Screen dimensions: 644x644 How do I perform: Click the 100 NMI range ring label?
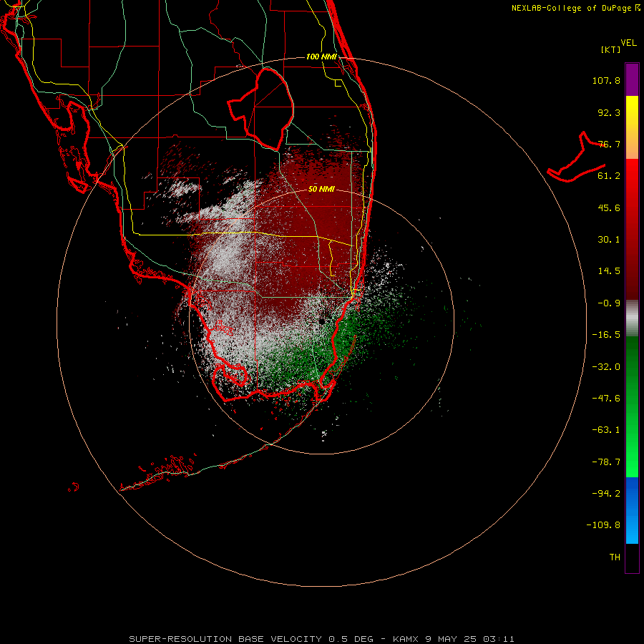pyautogui.click(x=321, y=57)
